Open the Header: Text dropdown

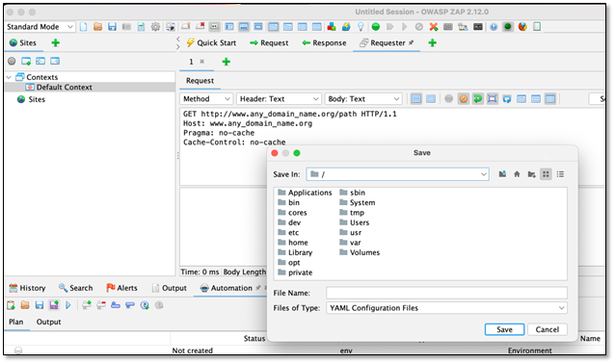point(279,99)
